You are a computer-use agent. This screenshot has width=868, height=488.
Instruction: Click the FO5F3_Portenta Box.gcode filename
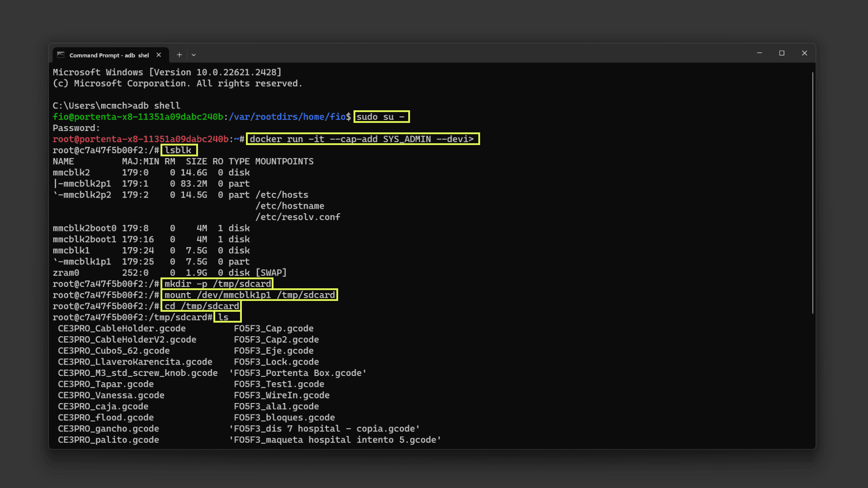pos(297,373)
